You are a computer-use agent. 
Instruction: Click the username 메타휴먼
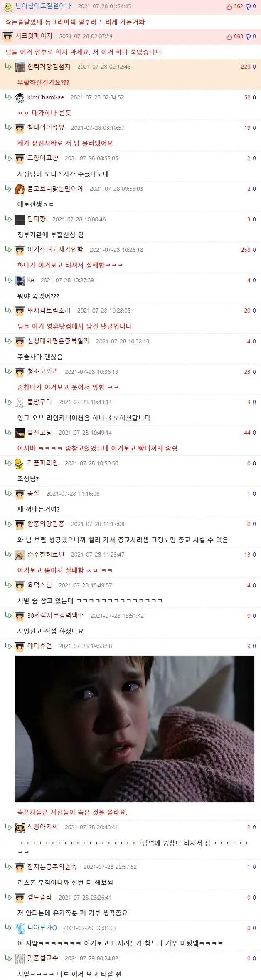pyautogui.click(x=39, y=646)
